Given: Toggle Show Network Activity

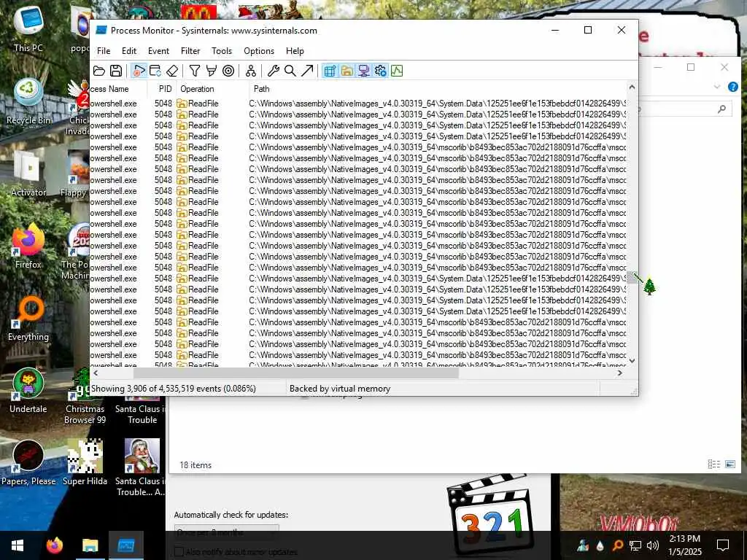Looking at the screenshot, I should point(363,71).
